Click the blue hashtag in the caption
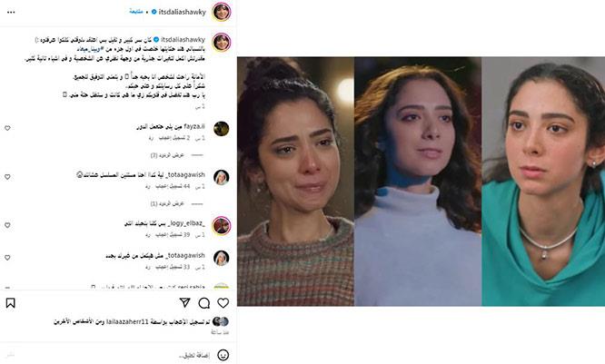This screenshot has width=605, height=364. tap(90, 49)
